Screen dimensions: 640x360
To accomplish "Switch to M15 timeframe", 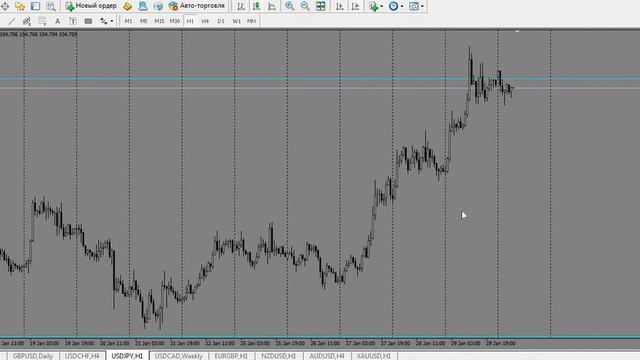I will tap(159, 21).
